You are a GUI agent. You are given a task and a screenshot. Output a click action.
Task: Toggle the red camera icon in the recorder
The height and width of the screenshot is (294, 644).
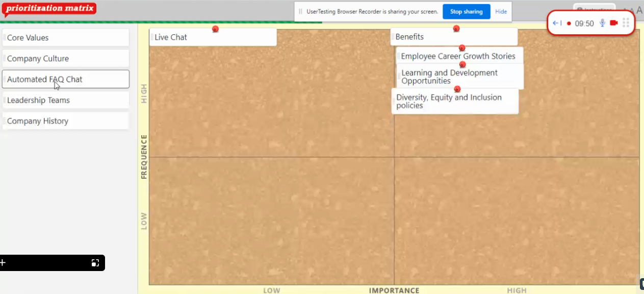click(x=614, y=23)
